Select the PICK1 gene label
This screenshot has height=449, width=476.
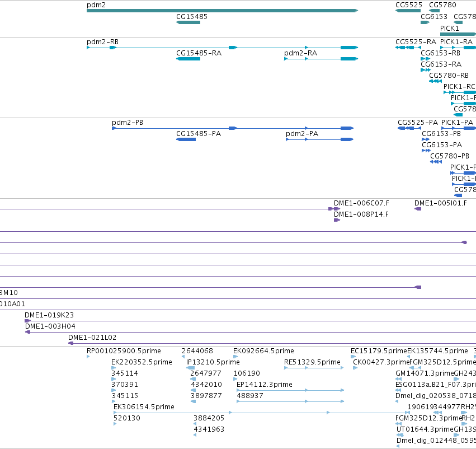click(x=450, y=28)
